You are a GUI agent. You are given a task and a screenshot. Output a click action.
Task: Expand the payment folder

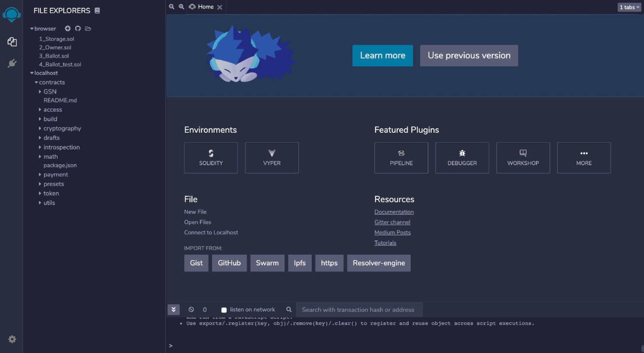[x=40, y=175]
